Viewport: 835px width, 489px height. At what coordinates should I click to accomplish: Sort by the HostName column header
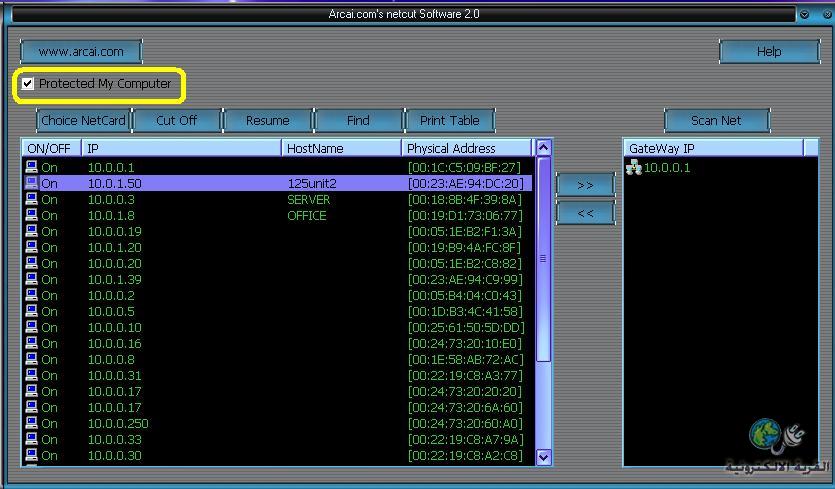point(341,148)
